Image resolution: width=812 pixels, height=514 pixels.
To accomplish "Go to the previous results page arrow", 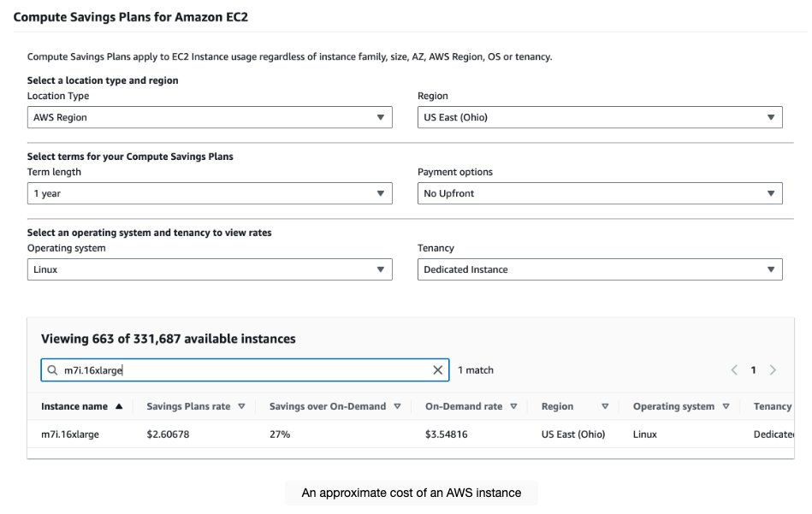I will coord(734,370).
